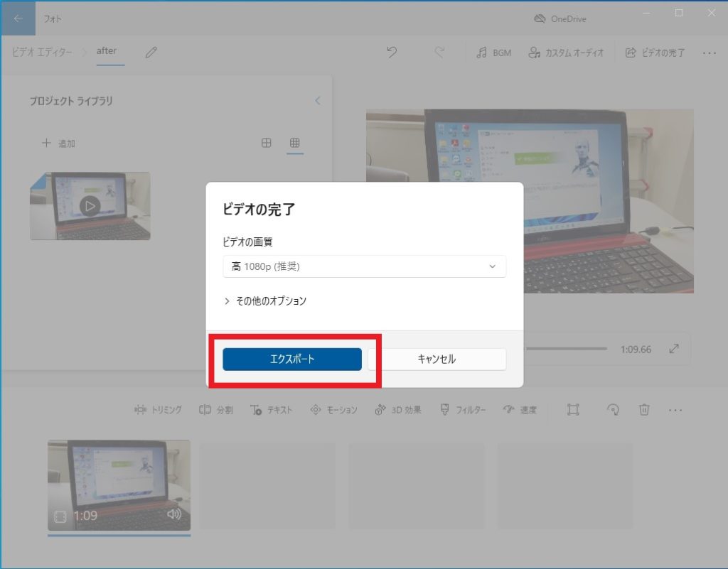Click the pencil icon to rename project

(151, 53)
